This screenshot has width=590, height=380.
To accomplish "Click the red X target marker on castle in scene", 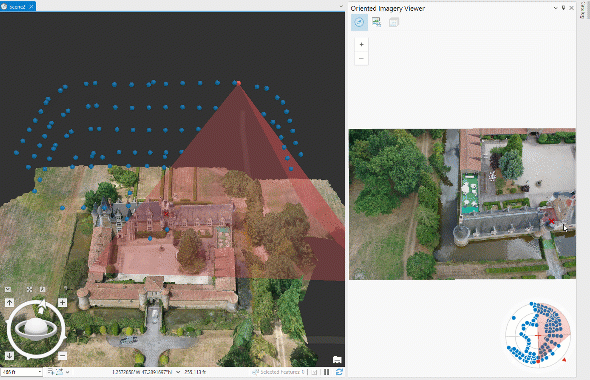I will pyautogui.click(x=166, y=214).
